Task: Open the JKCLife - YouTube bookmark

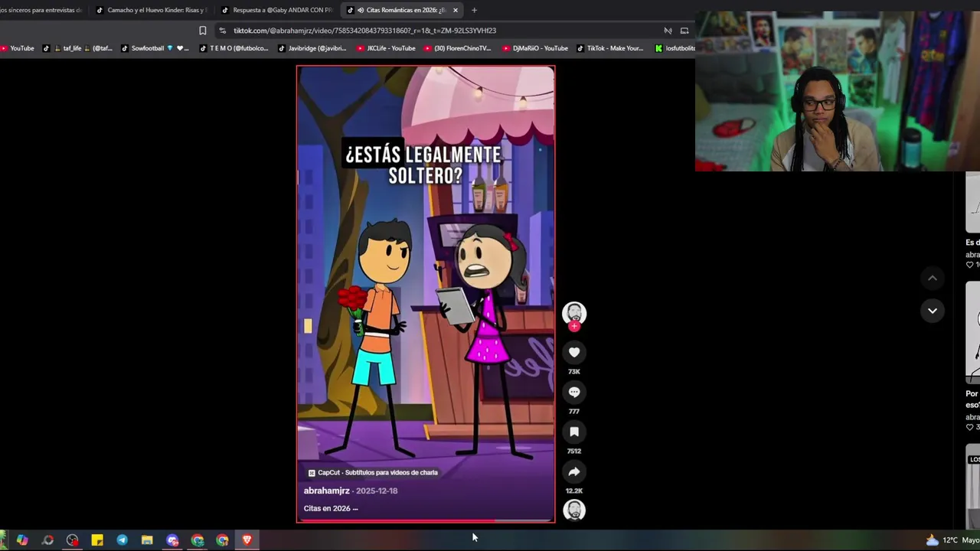Action: 387,48
